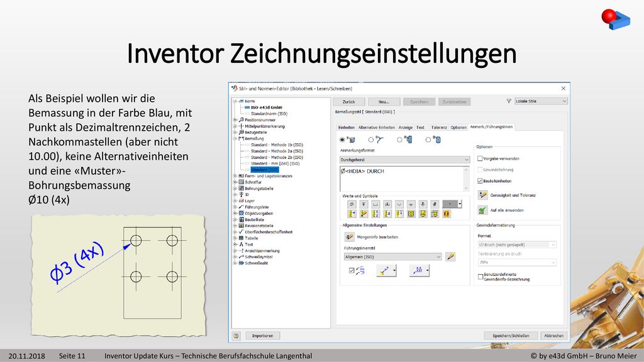
Task: Click the Zurück button
Action: pyautogui.click(x=348, y=102)
